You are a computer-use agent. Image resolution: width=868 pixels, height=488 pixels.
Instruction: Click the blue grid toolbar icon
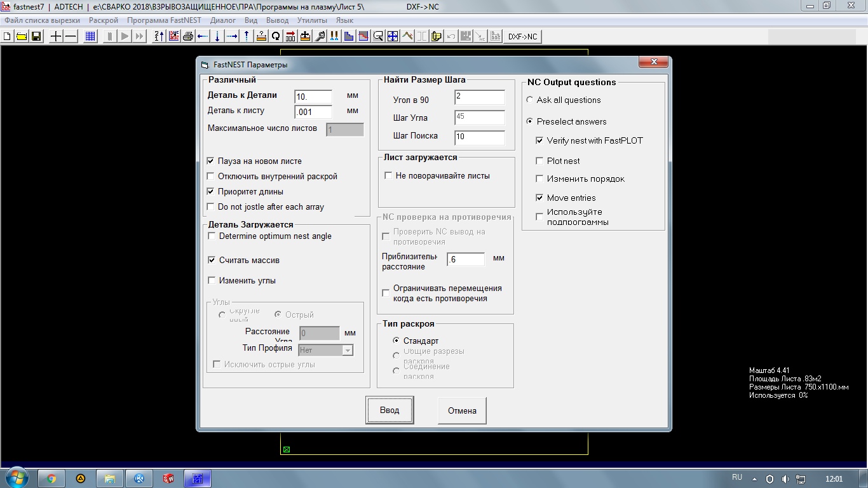point(90,36)
